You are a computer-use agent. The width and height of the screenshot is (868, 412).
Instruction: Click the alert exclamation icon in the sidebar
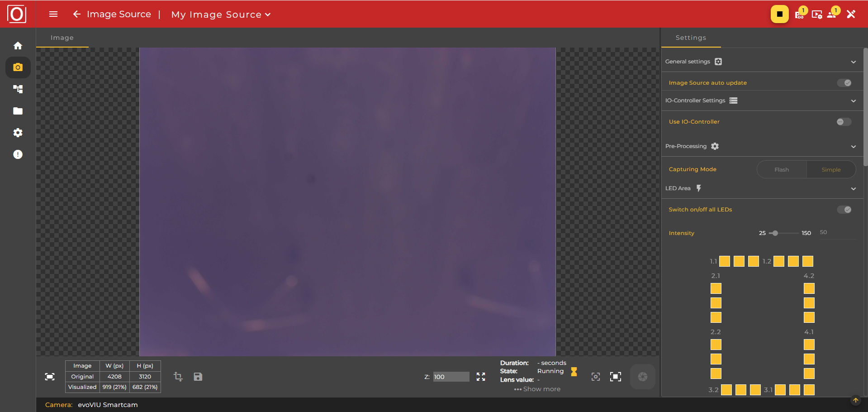coord(18,154)
